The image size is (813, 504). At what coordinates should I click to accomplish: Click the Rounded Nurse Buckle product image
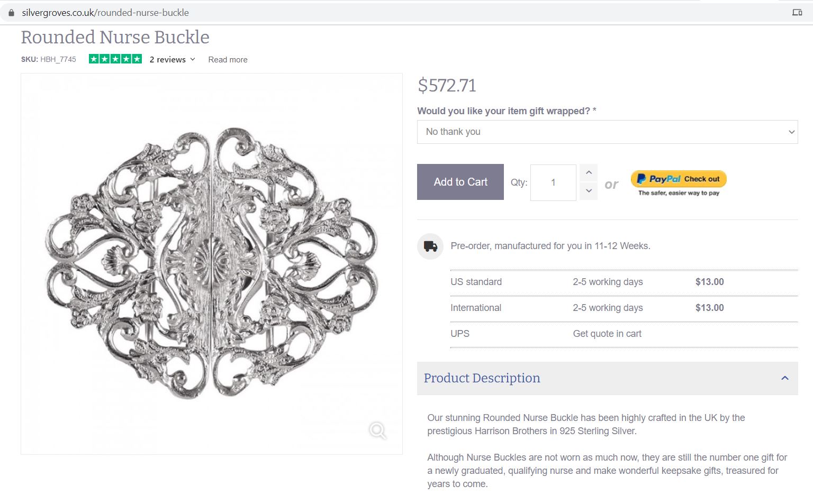coord(211,263)
